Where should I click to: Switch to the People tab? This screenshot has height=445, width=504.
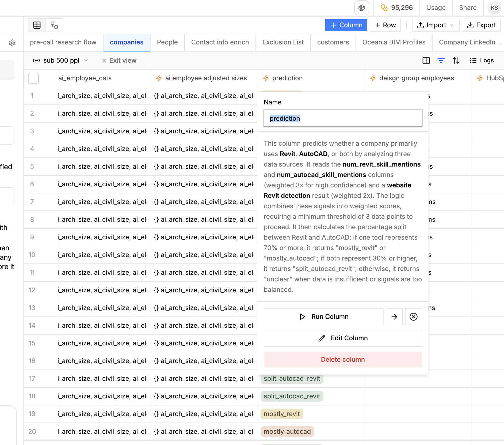coord(167,42)
